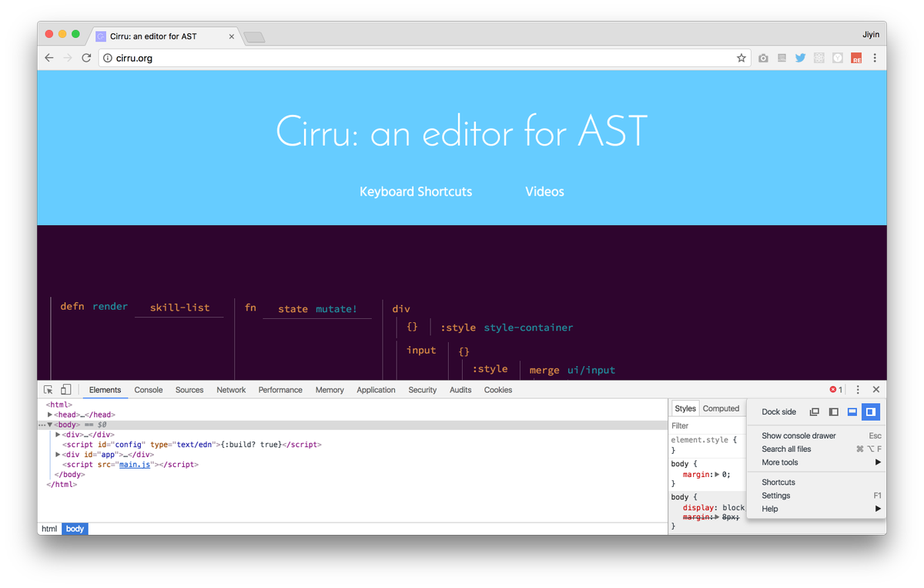Image resolution: width=924 pixels, height=588 pixels.
Task: Click style-container token in editor
Action: tap(528, 328)
